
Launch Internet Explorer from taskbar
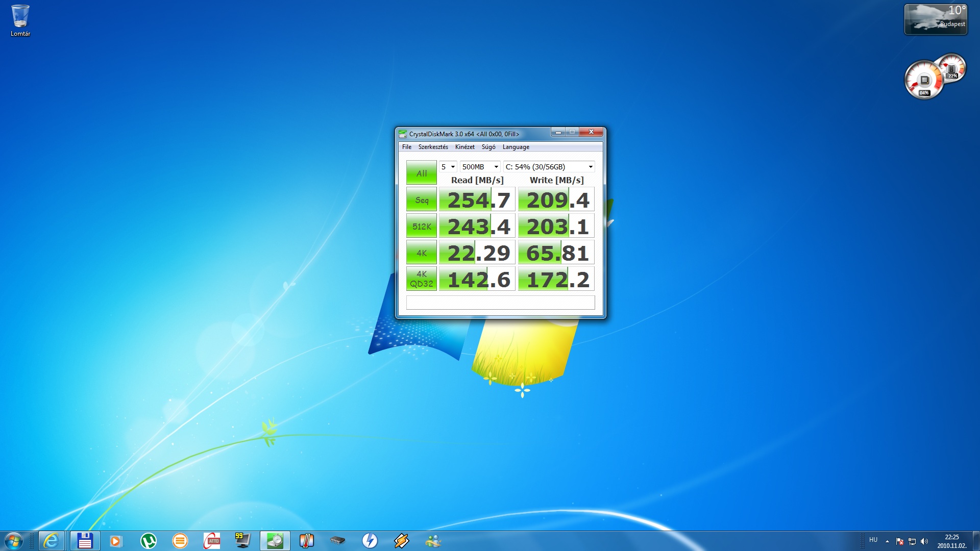pyautogui.click(x=51, y=541)
